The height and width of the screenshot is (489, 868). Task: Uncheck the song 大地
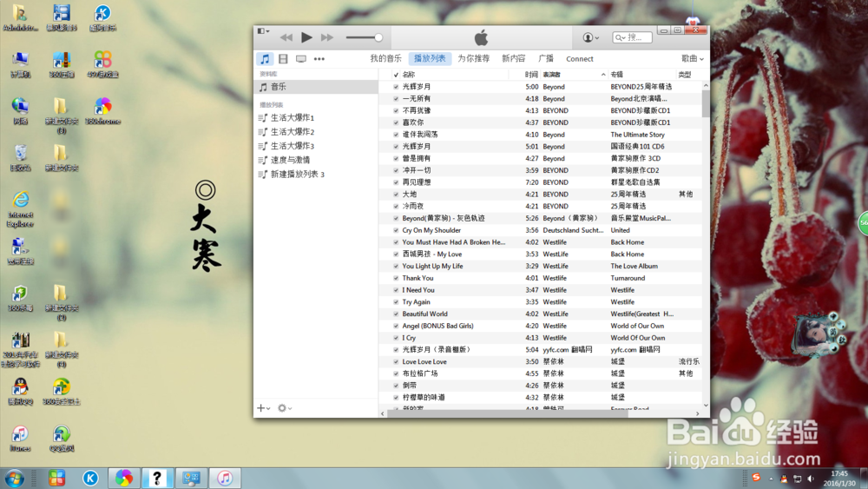(396, 195)
